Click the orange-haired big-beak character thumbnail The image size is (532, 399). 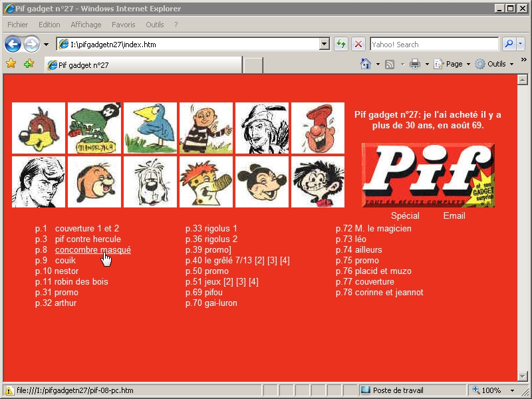pyautogui.click(x=206, y=182)
